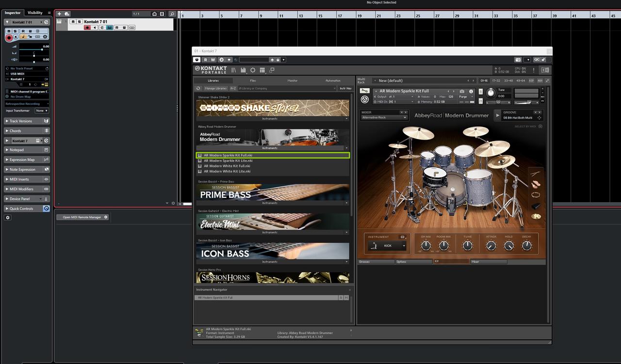Viewport: 621px width, 364px height.
Task: Click Open MIDI Remote Manager button
Action: 82,217
